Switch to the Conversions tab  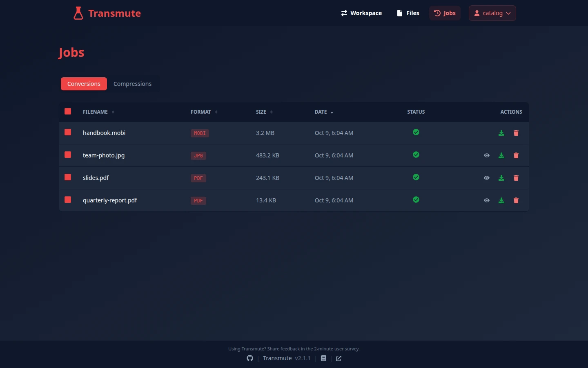point(84,84)
